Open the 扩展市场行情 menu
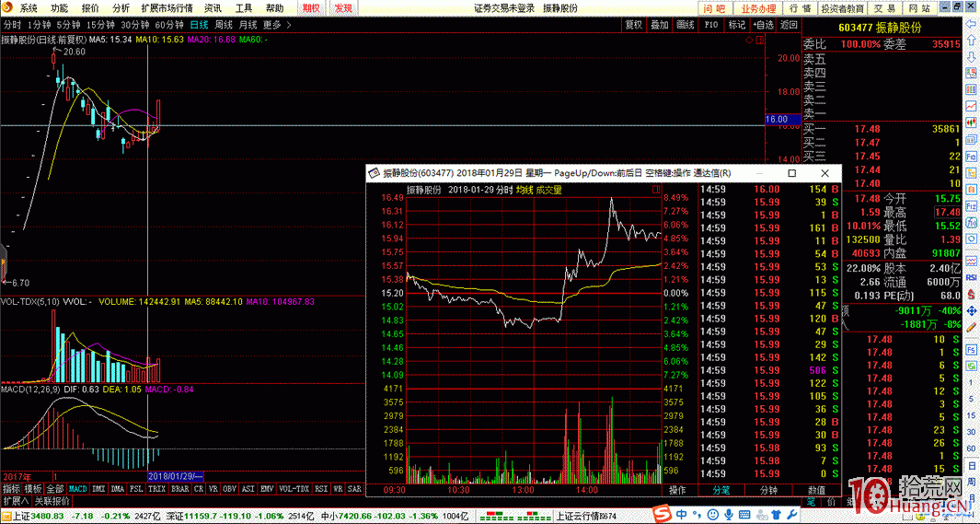Viewport: 980px width, 524px height. tap(167, 8)
